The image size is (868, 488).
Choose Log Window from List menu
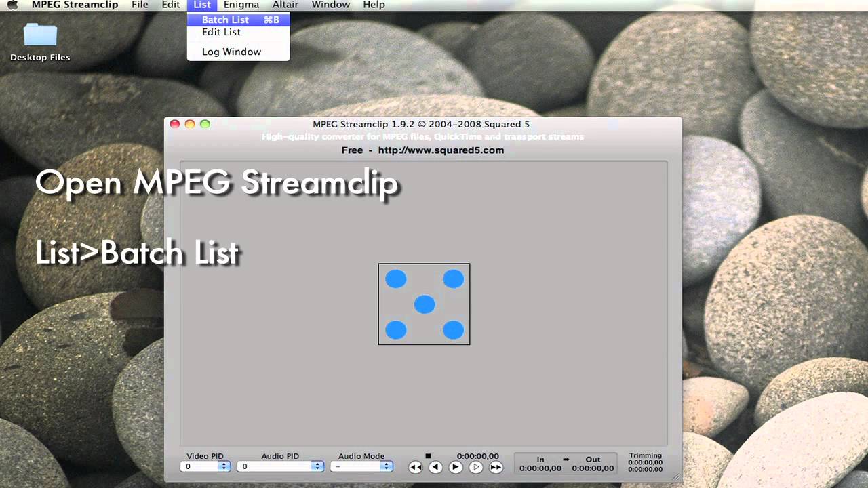click(238, 52)
